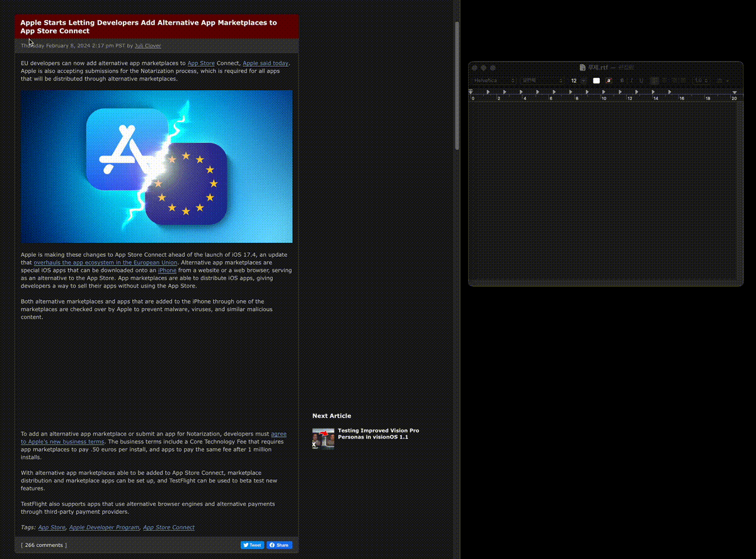
Task: Select right text alignment in TextEdit
Action: click(x=674, y=81)
